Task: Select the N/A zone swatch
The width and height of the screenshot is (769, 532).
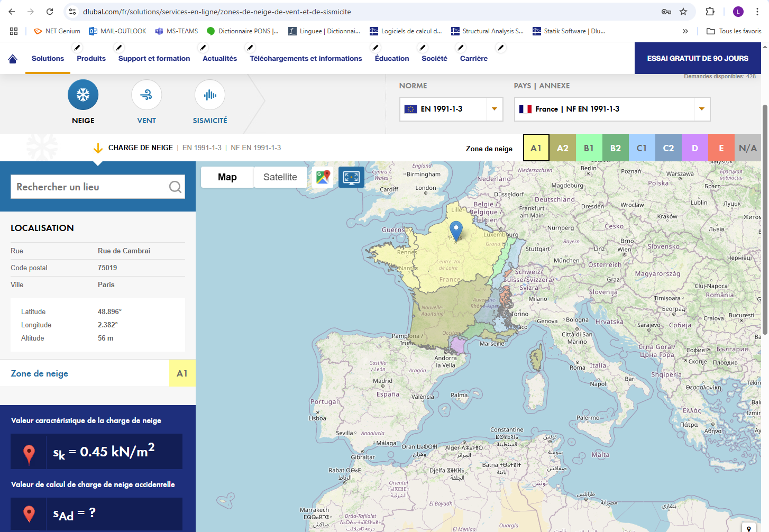Action: tap(748, 148)
